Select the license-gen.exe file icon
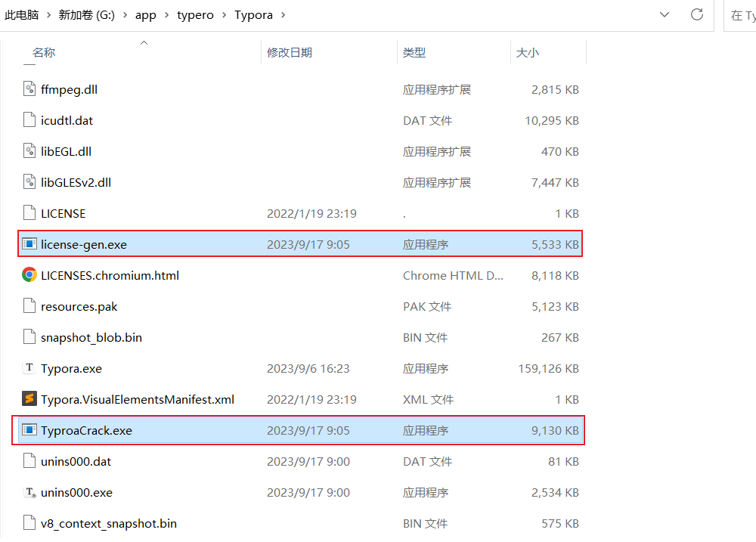The image size is (756, 542). coord(29,244)
